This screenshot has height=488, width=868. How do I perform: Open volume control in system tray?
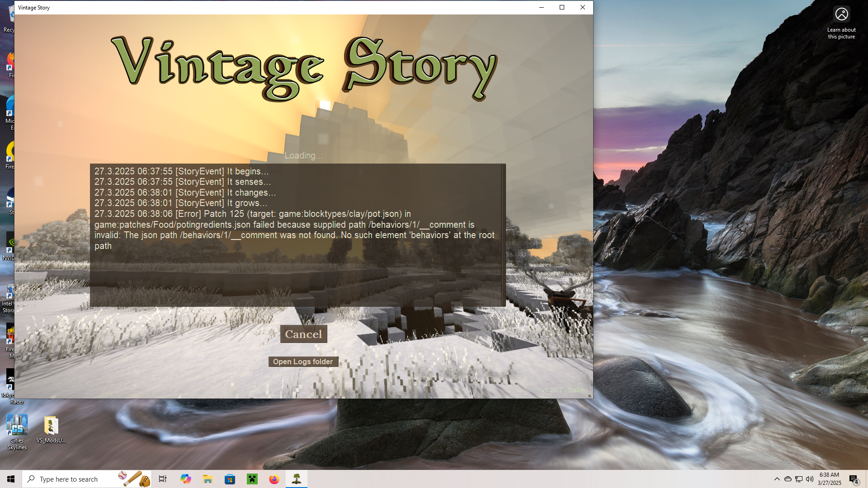coord(810,479)
